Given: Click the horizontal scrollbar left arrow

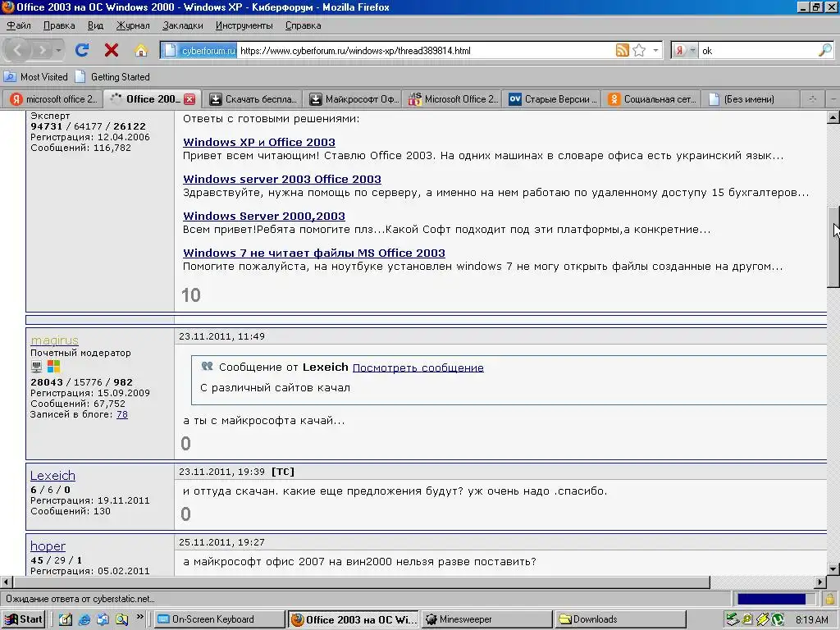Looking at the screenshot, I should 7,582.
